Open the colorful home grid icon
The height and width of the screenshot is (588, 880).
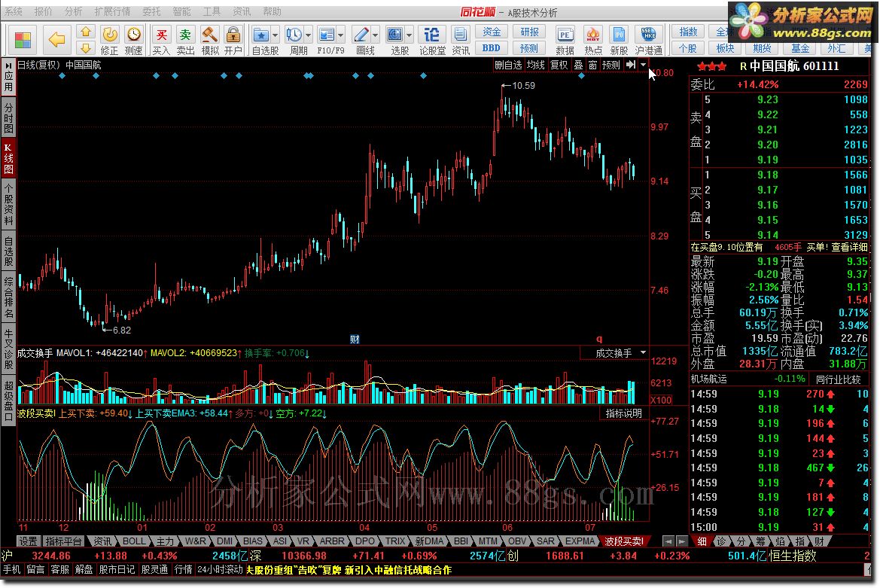click(23, 40)
